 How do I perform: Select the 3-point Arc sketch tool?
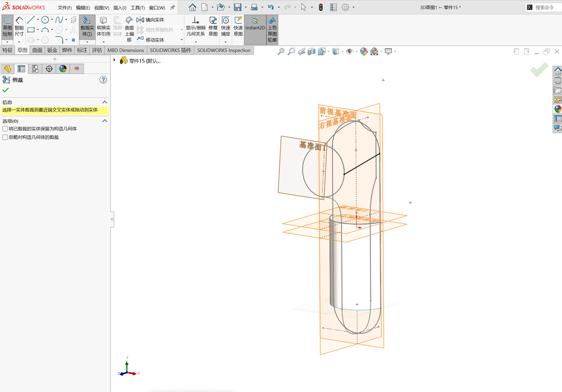(45, 30)
